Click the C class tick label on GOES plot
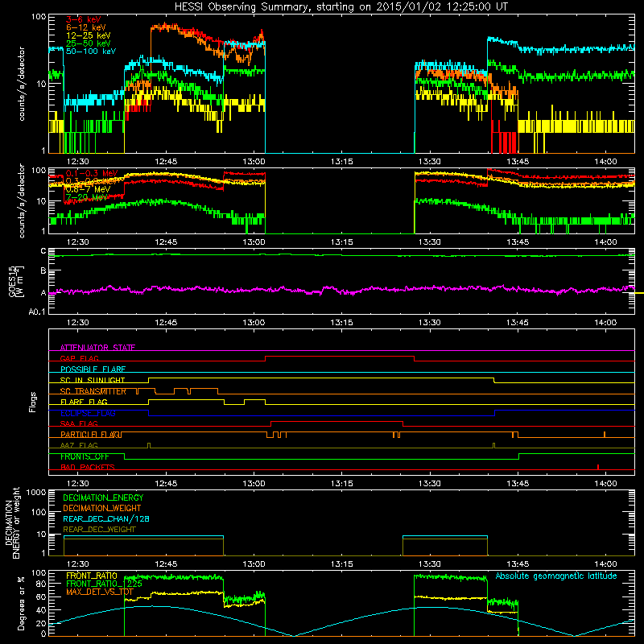The height and width of the screenshot is (644, 644). click(43, 251)
